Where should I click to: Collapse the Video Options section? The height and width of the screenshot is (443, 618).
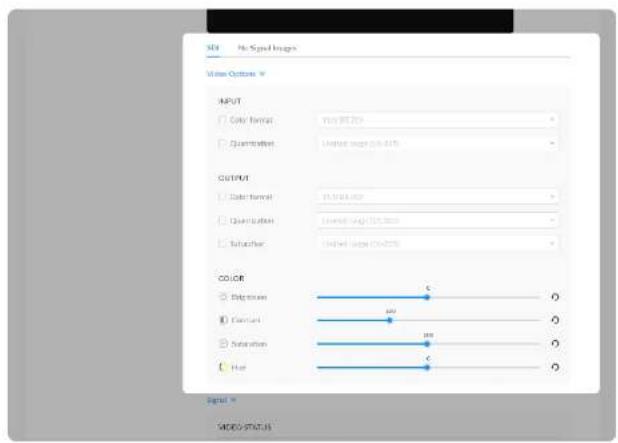(x=236, y=74)
